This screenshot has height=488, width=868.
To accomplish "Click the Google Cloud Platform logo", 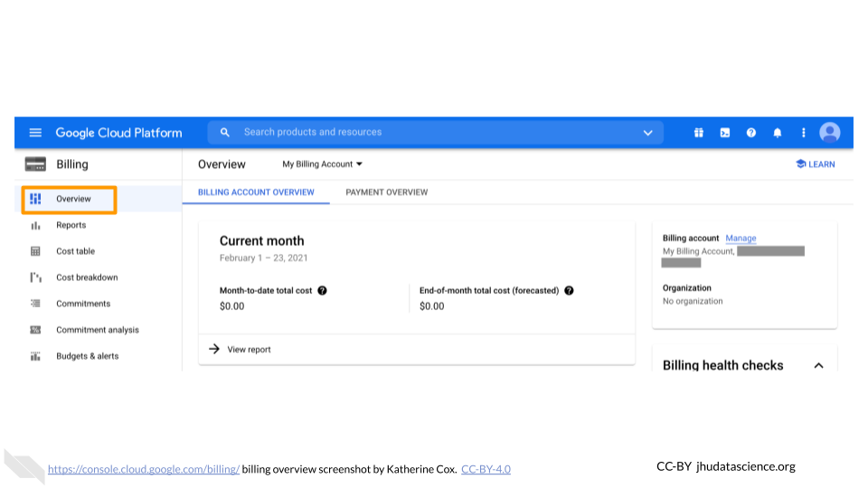I will [118, 133].
